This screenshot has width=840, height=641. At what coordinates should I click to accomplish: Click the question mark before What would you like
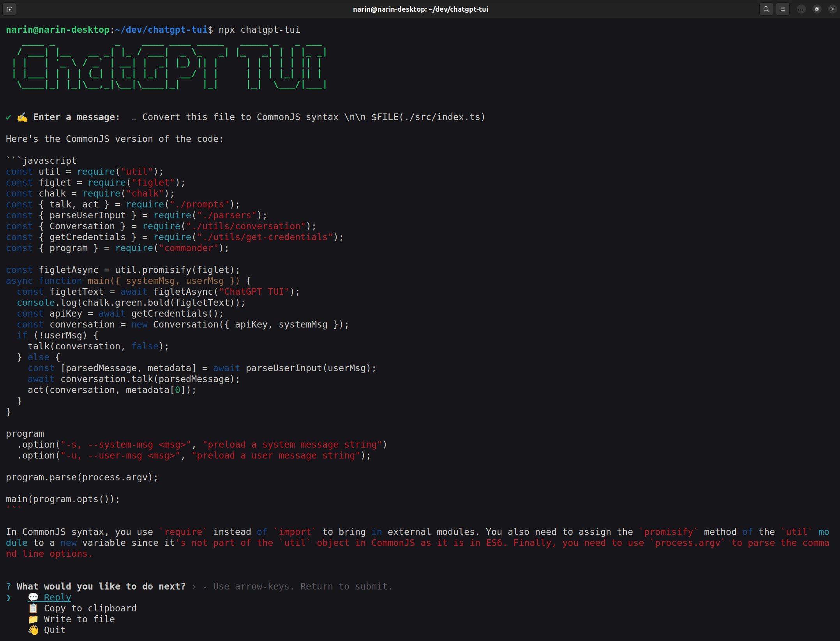coord(9,586)
